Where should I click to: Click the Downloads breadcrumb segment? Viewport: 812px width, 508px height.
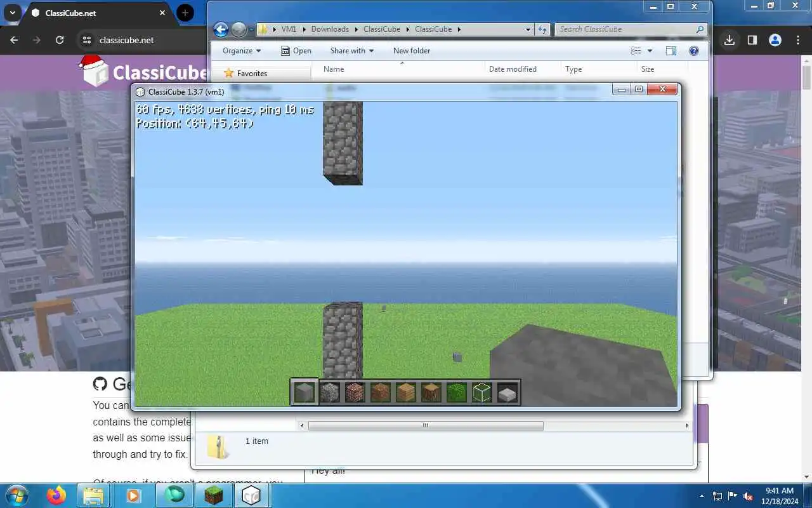(x=330, y=29)
